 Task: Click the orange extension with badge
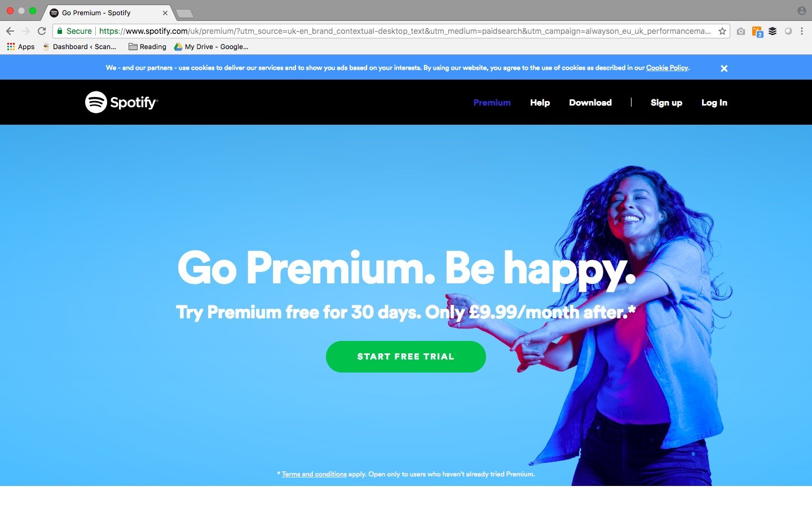[757, 32]
